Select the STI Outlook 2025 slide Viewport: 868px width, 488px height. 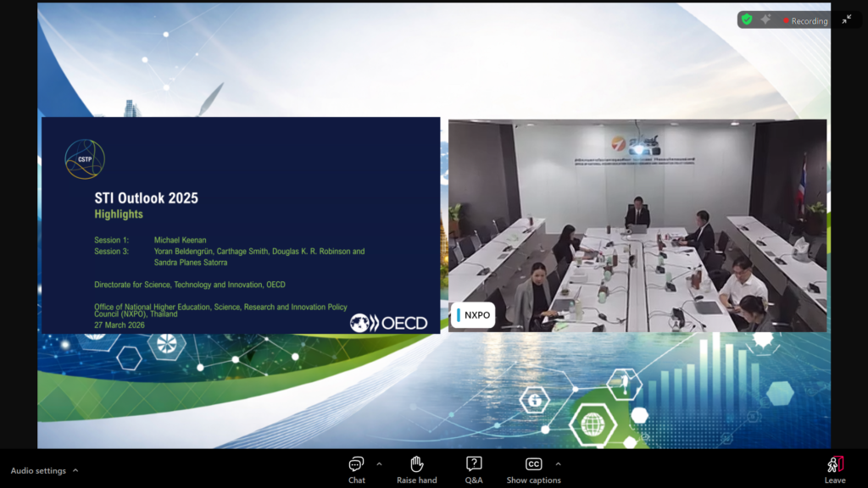pyautogui.click(x=241, y=225)
